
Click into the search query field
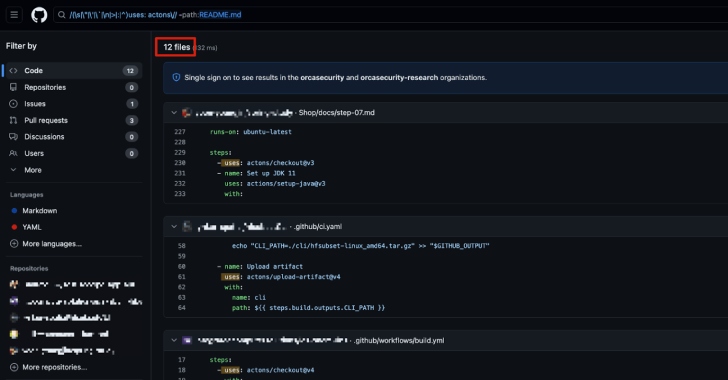pyautogui.click(x=390, y=15)
